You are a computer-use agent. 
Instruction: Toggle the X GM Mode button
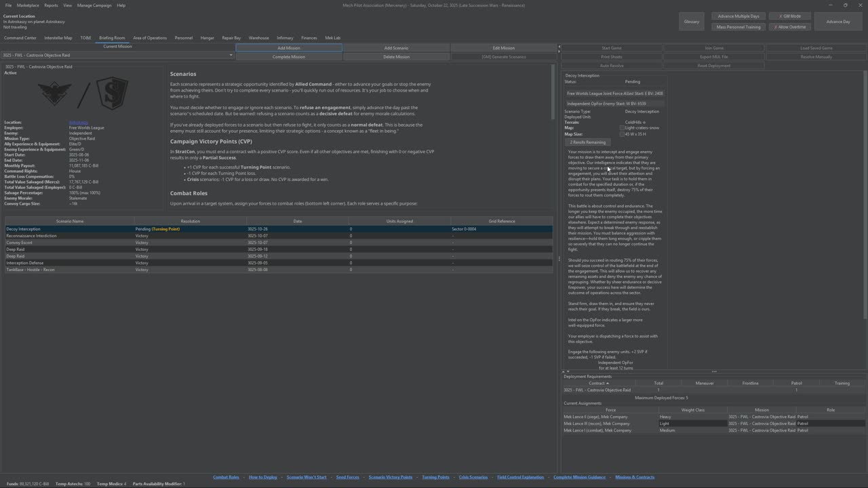[x=790, y=16]
